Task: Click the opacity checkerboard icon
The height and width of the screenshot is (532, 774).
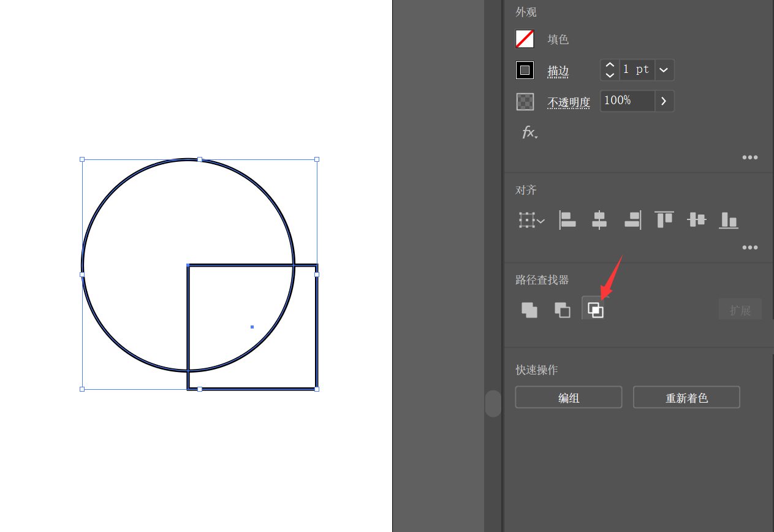Action: coord(525,101)
